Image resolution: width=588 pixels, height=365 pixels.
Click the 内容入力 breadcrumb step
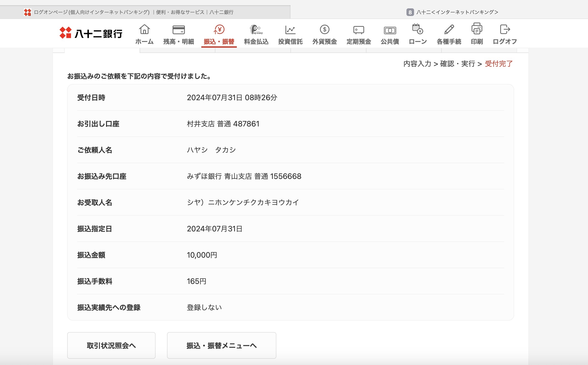point(417,64)
